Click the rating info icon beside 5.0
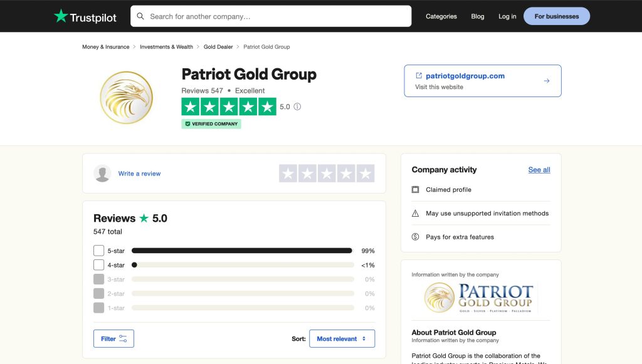 point(297,107)
